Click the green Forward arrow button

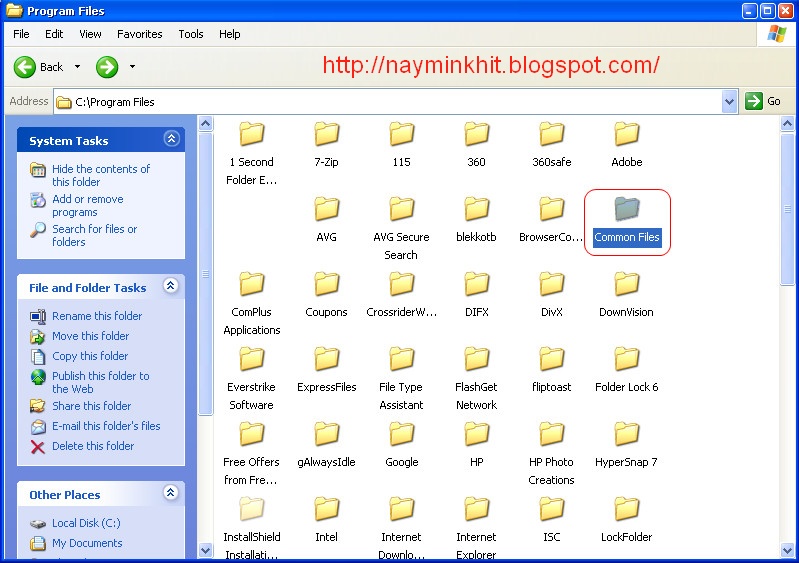coord(107,67)
